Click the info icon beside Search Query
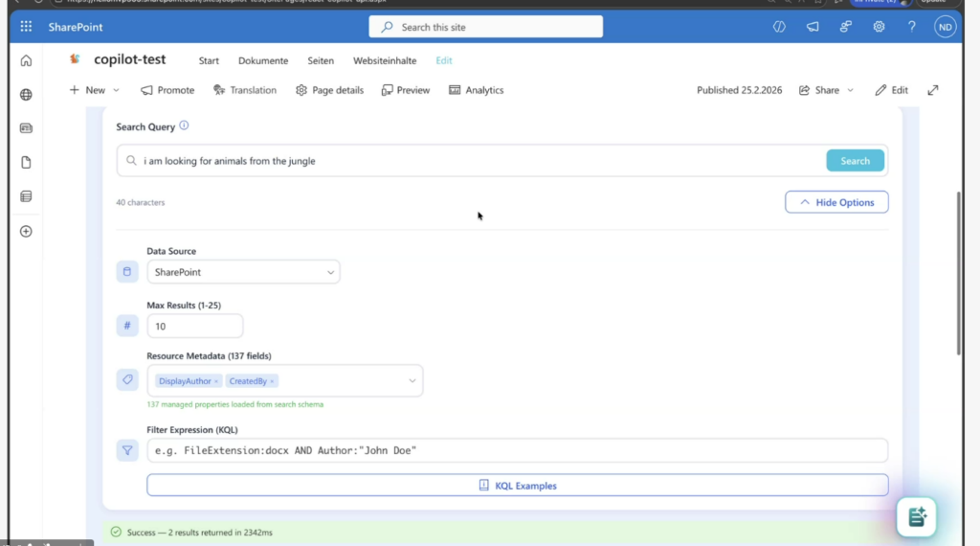Screen dimensions: 980x546 pos(184,125)
